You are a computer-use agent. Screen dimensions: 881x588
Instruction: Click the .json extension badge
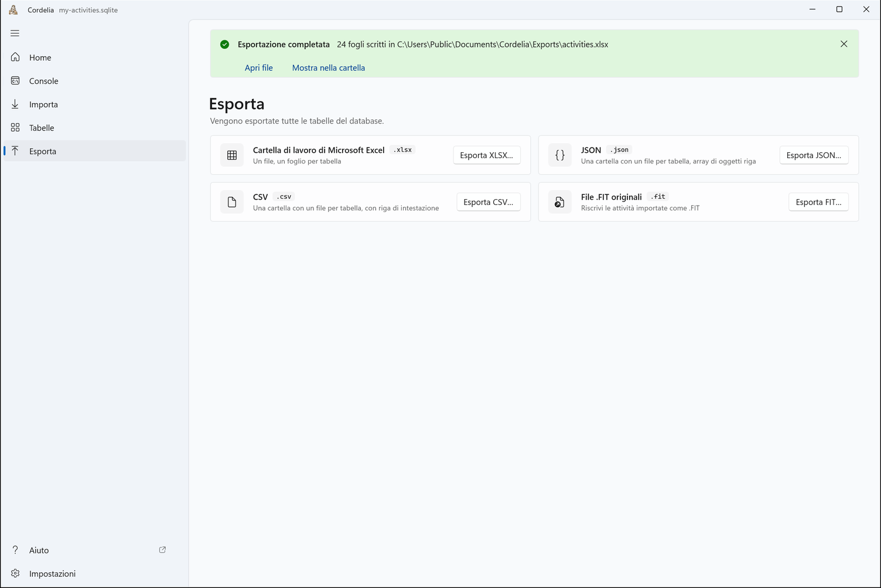point(619,150)
